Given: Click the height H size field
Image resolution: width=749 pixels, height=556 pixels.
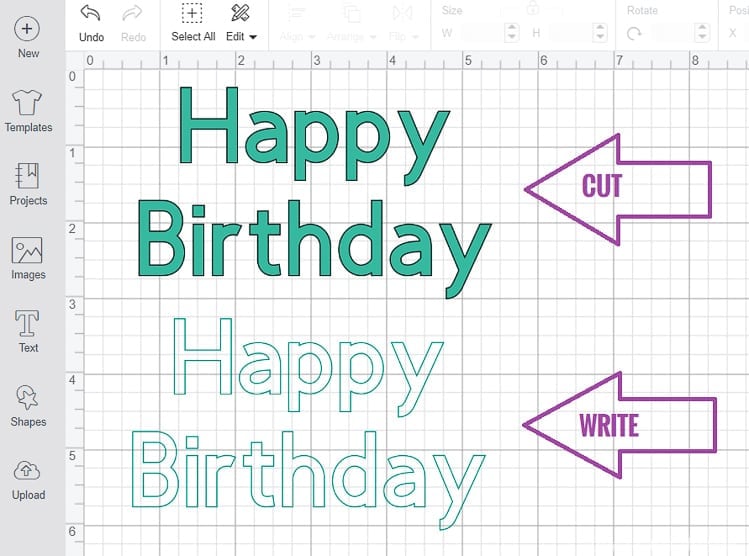Looking at the screenshot, I should coord(570,33).
